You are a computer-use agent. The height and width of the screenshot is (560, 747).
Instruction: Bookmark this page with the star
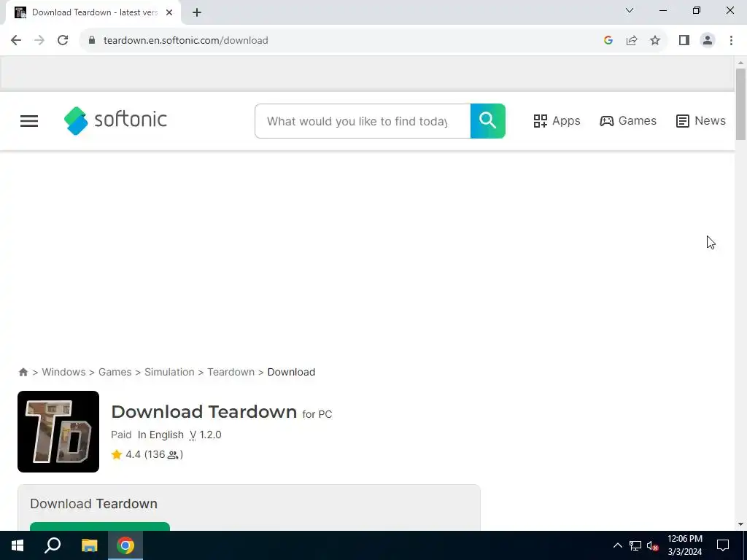pyautogui.click(x=655, y=41)
